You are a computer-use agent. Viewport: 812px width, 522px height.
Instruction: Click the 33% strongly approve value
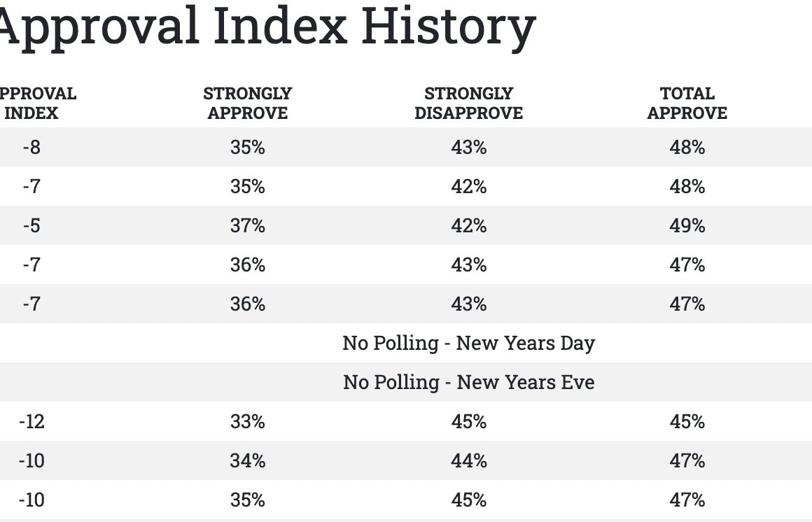pos(248,422)
